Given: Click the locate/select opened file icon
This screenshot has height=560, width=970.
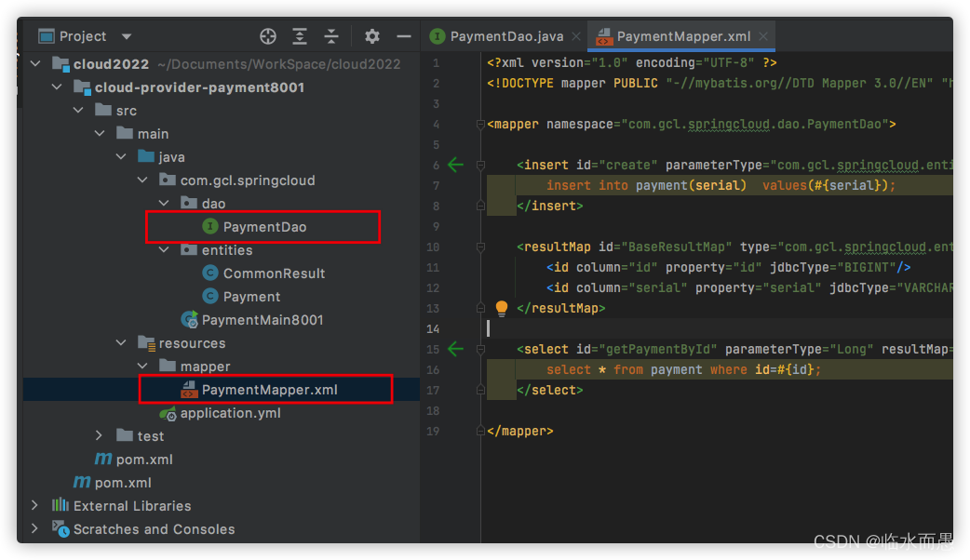Looking at the screenshot, I should [268, 36].
